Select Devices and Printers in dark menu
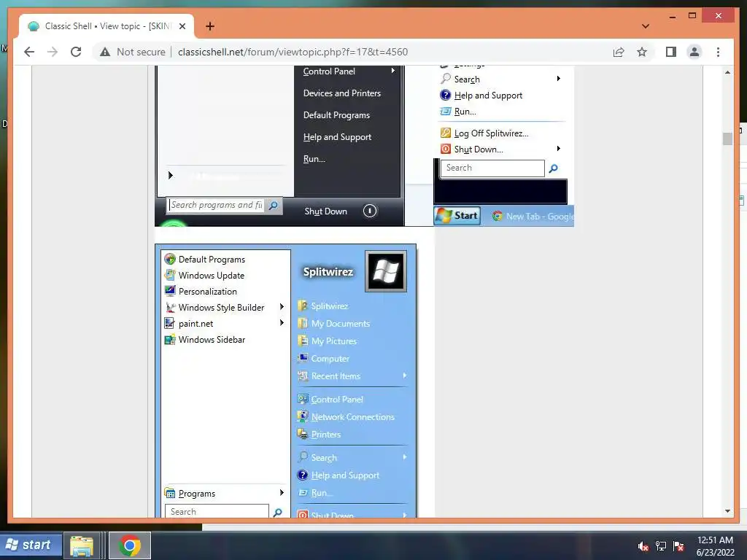747x560 pixels. [342, 93]
